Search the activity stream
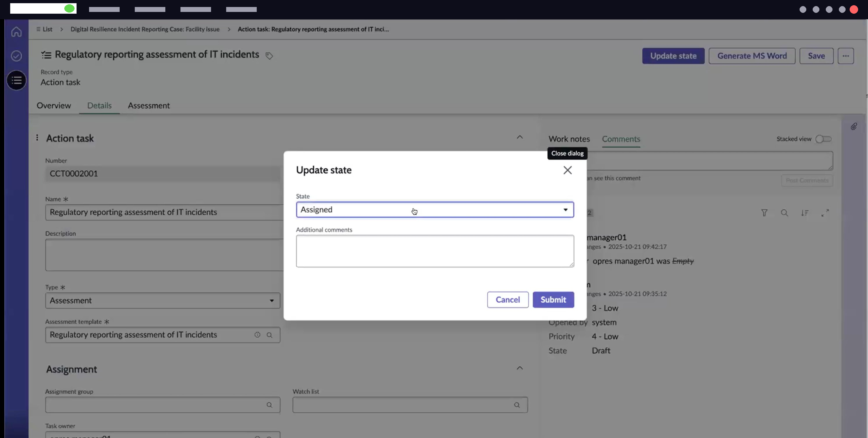 (x=784, y=213)
